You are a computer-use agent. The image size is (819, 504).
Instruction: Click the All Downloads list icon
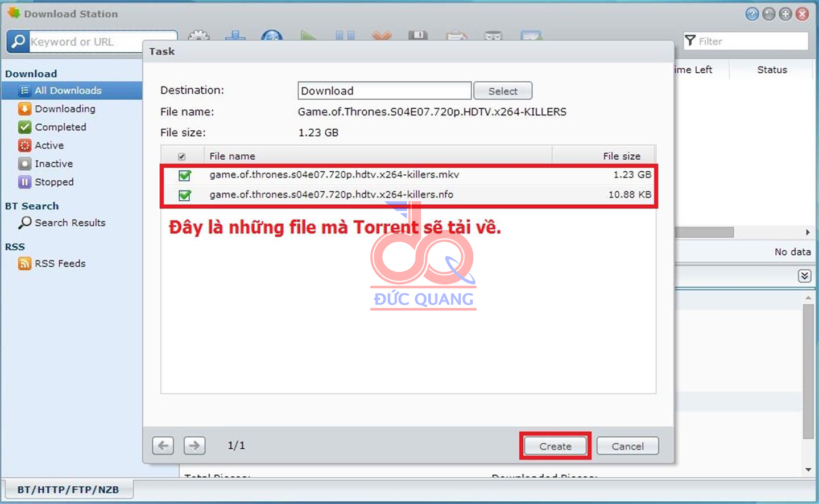pos(24,90)
